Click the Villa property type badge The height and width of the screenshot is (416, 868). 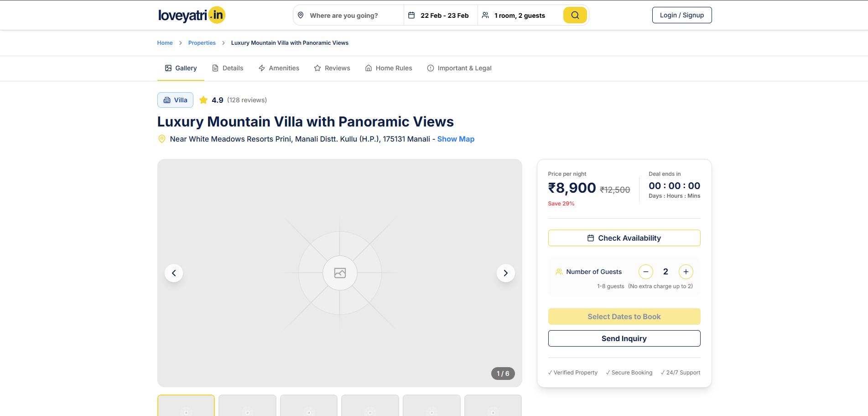(x=175, y=100)
